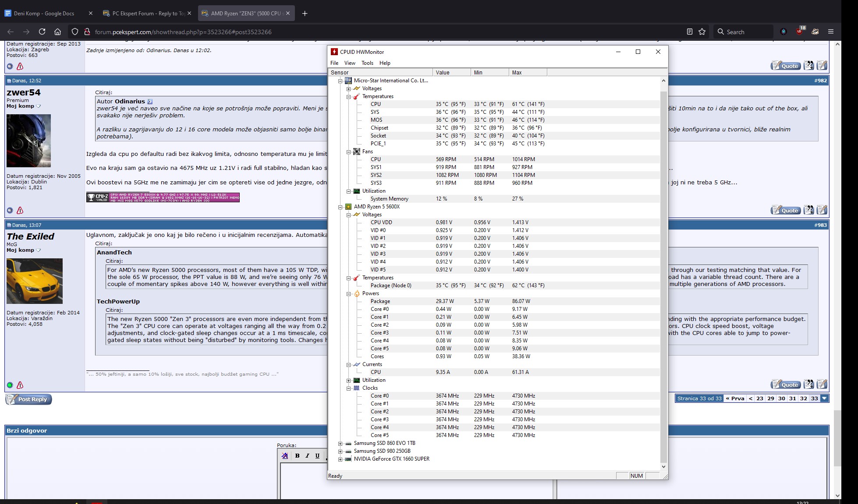Open the Firefox hamburger menu
858x504 pixels.
(x=830, y=32)
